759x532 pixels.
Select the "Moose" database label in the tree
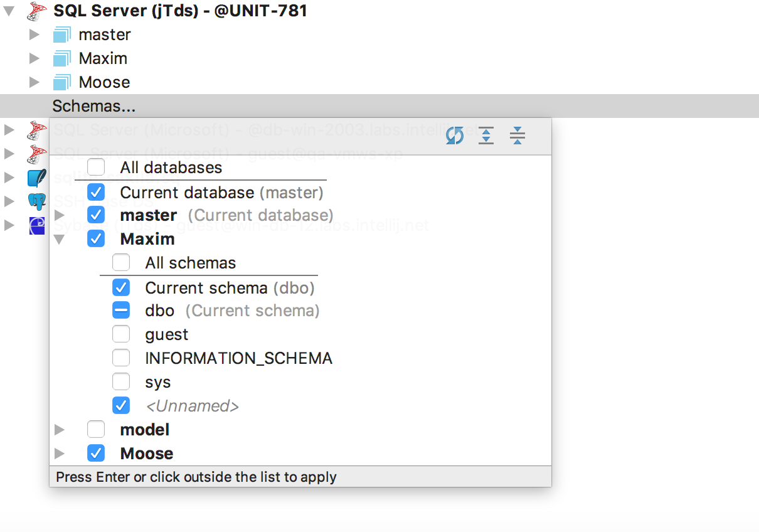pos(104,82)
